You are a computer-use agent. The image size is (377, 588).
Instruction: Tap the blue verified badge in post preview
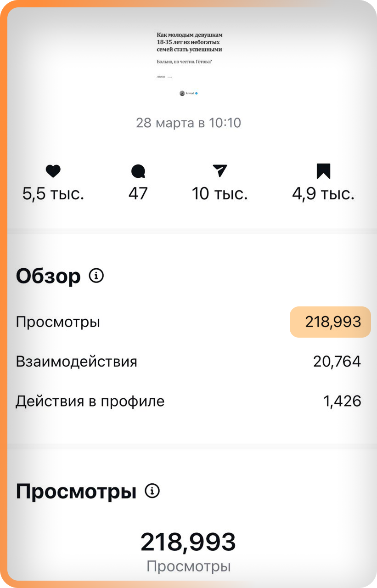point(197,93)
